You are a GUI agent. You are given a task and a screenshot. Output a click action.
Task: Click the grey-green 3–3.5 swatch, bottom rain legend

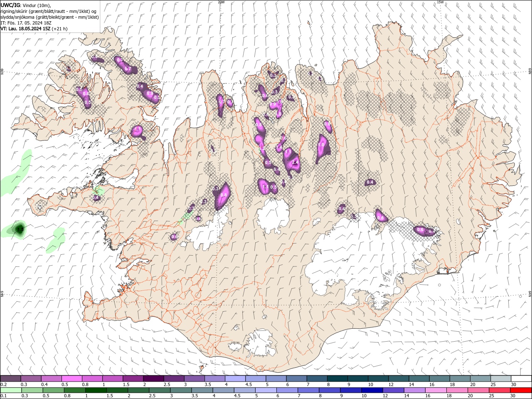[181, 390]
